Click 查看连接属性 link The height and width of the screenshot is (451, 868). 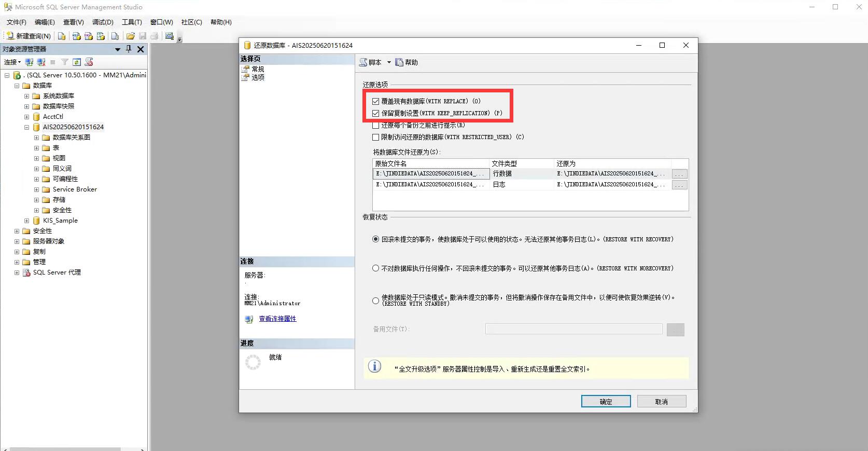pyautogui.click(x=277, y=319)
